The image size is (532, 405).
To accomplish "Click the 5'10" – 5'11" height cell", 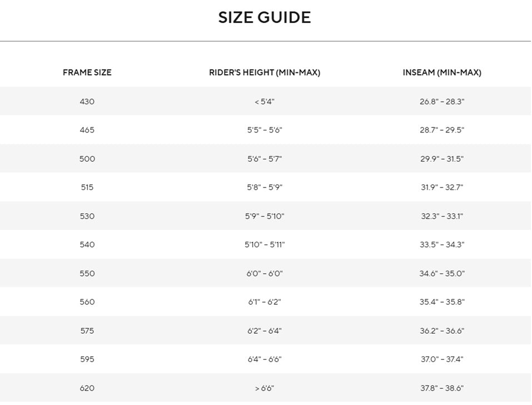I will pos(265,245).
